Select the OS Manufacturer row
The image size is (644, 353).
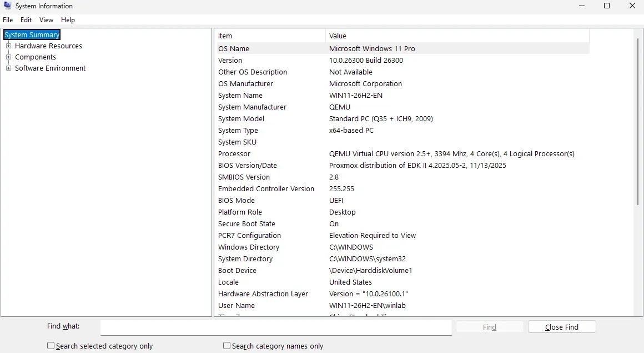[403, 83]
